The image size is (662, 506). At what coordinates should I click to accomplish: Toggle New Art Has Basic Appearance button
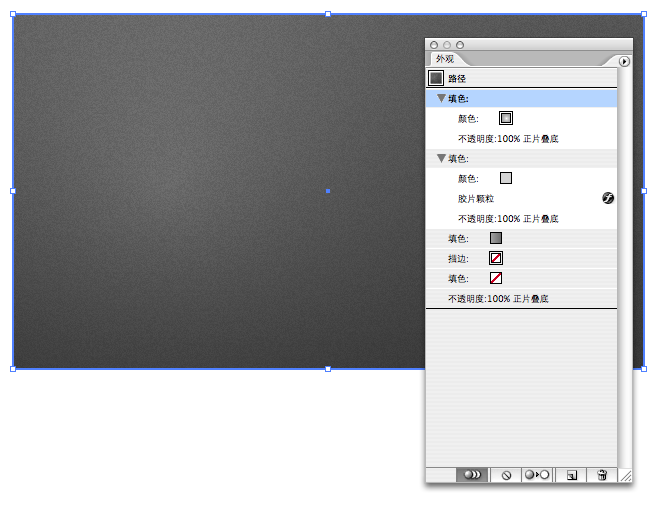pyautogui.click(x=472, y=475)
